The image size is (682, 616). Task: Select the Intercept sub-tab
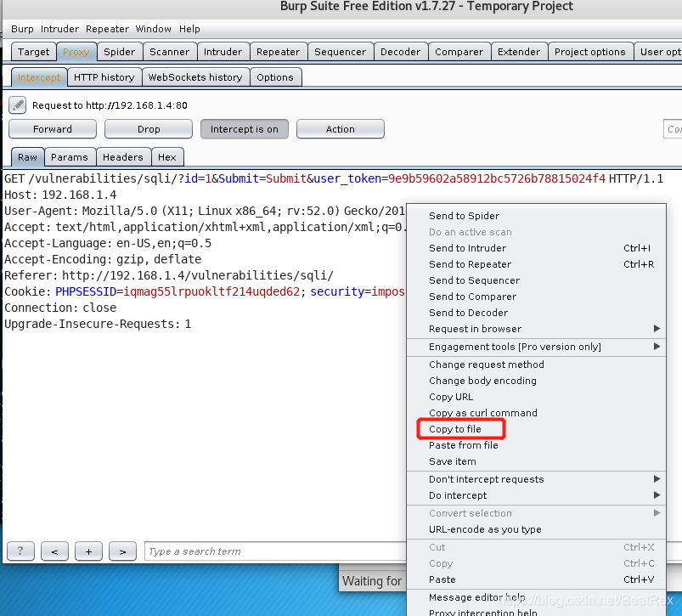click(39, 77)
